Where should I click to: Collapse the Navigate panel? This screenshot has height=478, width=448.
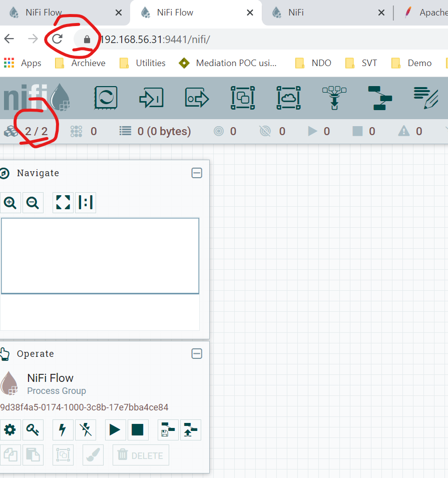pos(197,173)
